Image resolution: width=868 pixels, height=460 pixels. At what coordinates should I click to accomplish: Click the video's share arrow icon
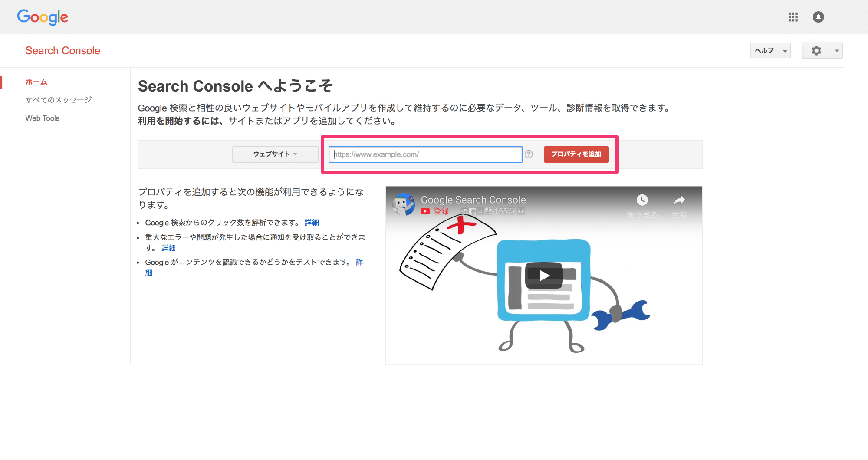(679, 200)
